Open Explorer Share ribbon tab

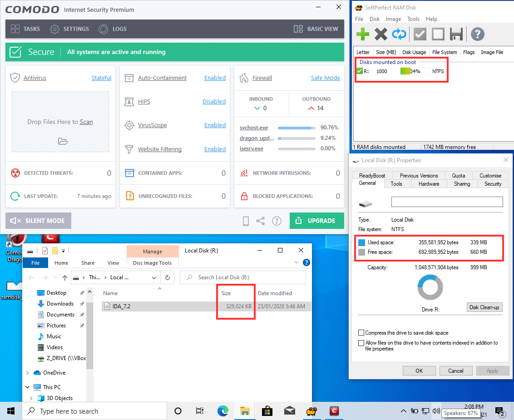coord(88,263)
